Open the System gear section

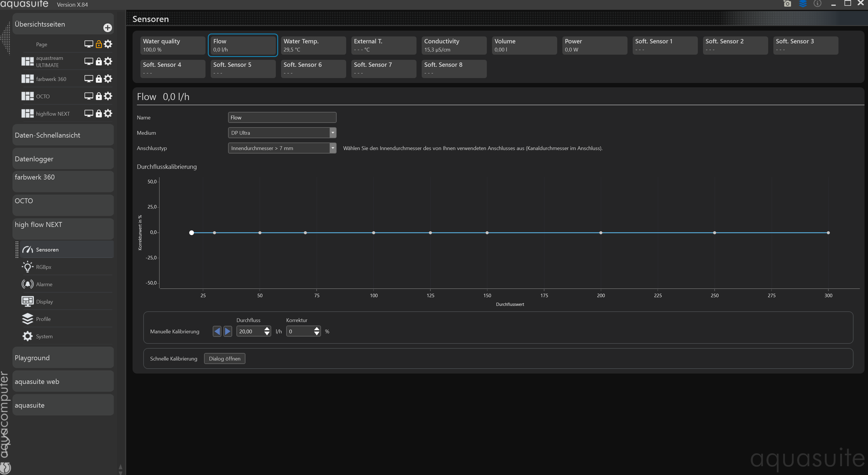tap(44, 336)
